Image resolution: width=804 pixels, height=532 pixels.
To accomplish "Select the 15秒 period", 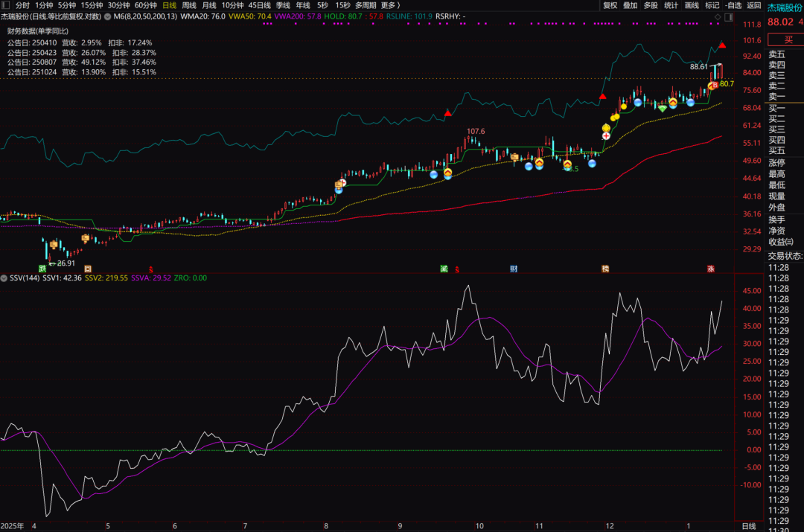I will click(x=342, y=5).
